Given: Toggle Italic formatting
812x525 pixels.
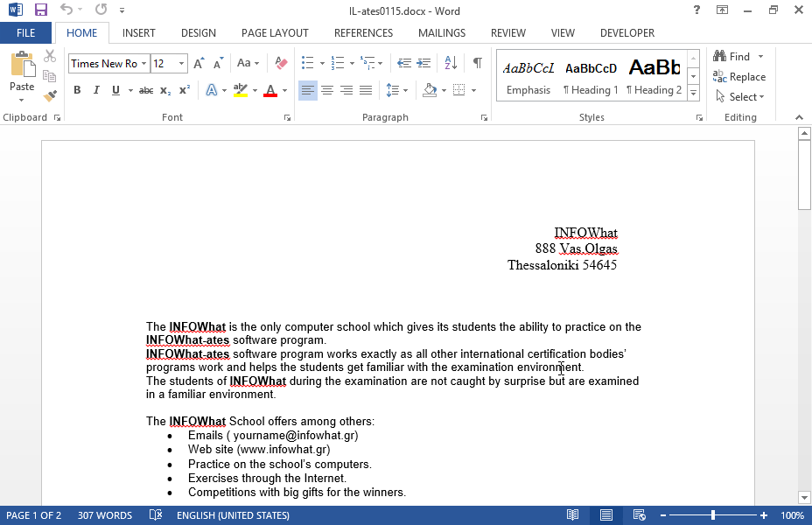Looking at the screenshot, I should (96, 90).
